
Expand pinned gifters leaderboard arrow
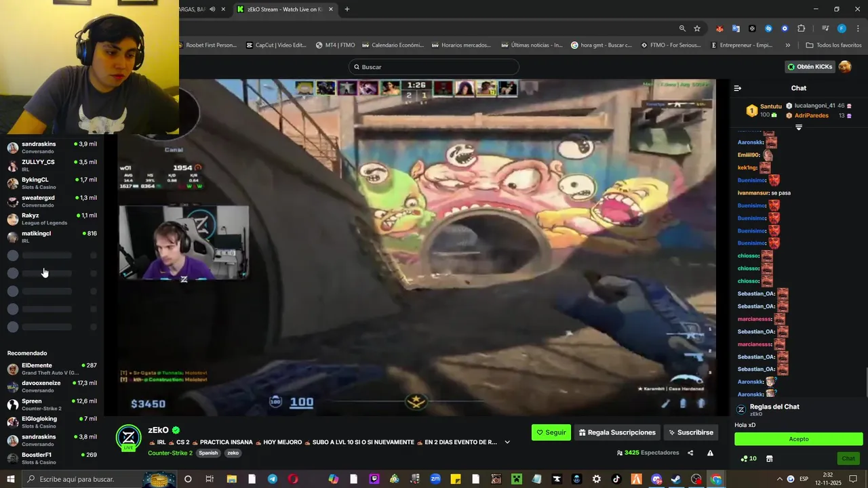pos(798,127)
